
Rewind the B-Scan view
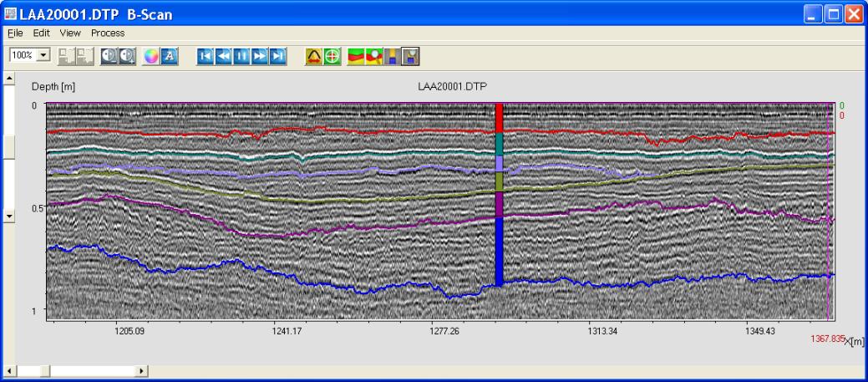pyautogui.click(x=224, y=56)
